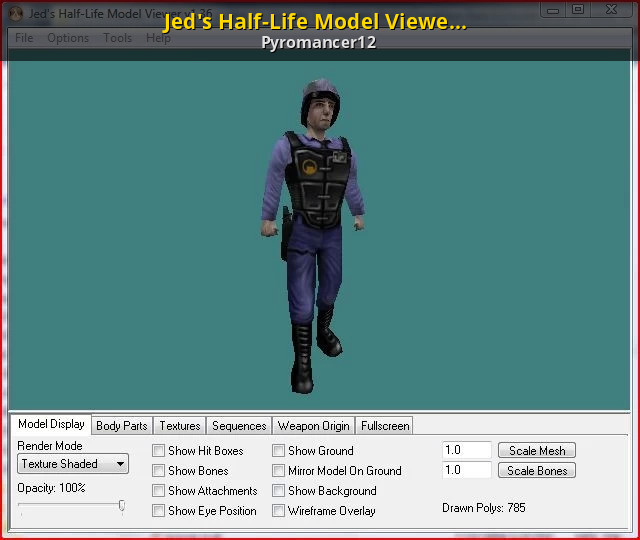Screen dimensions: 640x540
Task: Go to the Fullscreen tab
Action: (385, 426)
